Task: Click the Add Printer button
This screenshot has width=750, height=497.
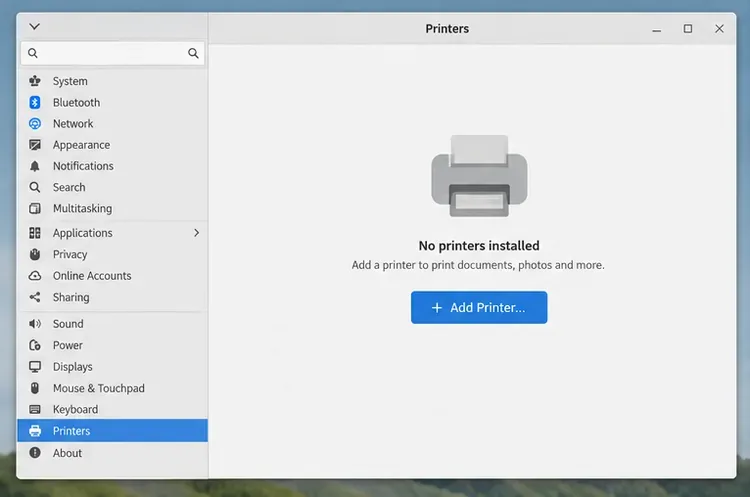Action: point(479,308)
